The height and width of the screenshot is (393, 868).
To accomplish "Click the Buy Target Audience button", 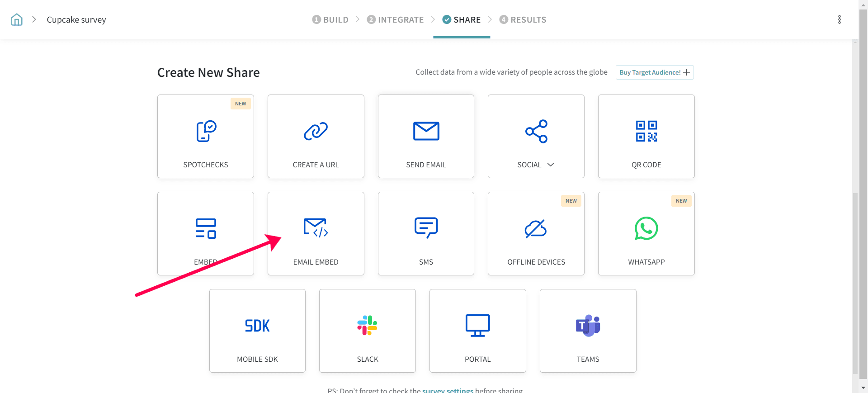I will tap(654, 72).
